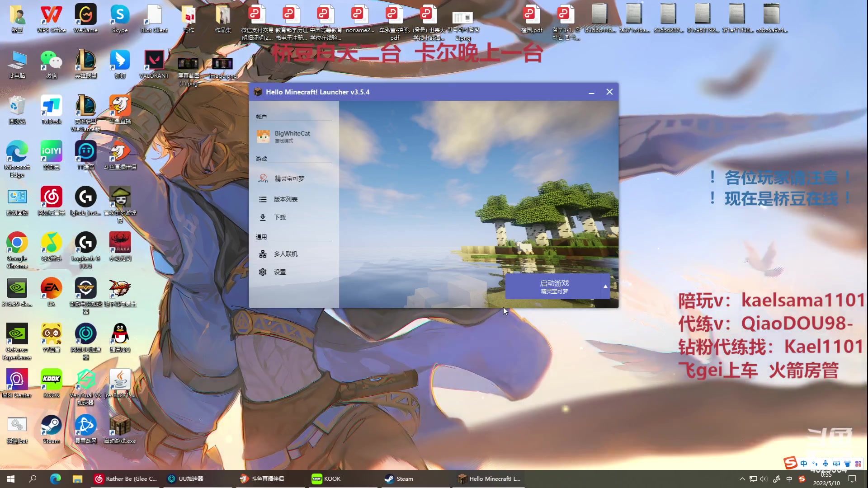The image size is (868, 488).
Task: Switch to Rather Be music taskbar item
Action: click(x=126, y=479)
